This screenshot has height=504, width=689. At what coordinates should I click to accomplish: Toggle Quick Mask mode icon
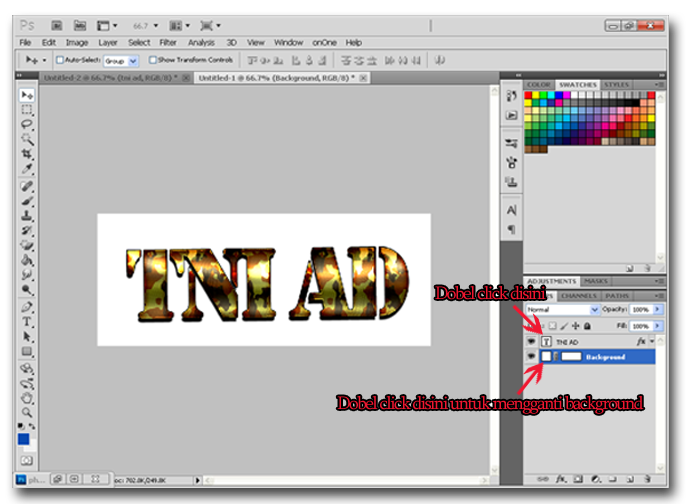coord(27,461)
